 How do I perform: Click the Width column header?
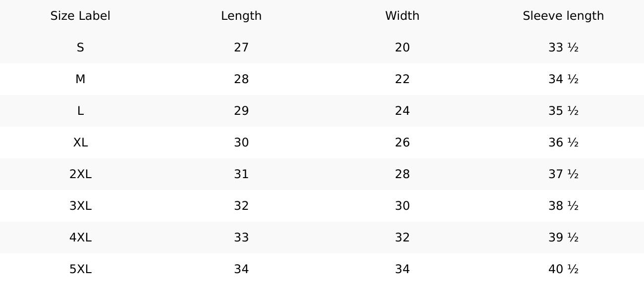click(402, 16)
